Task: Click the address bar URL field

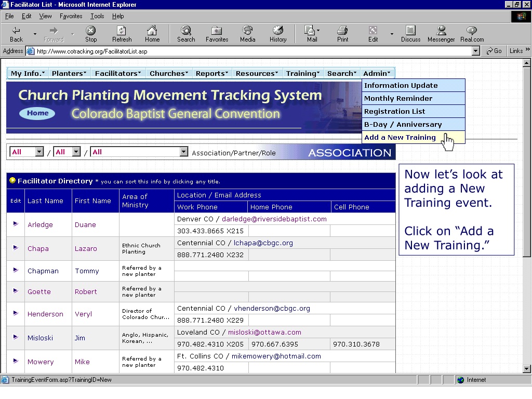Action: point(251,51)
